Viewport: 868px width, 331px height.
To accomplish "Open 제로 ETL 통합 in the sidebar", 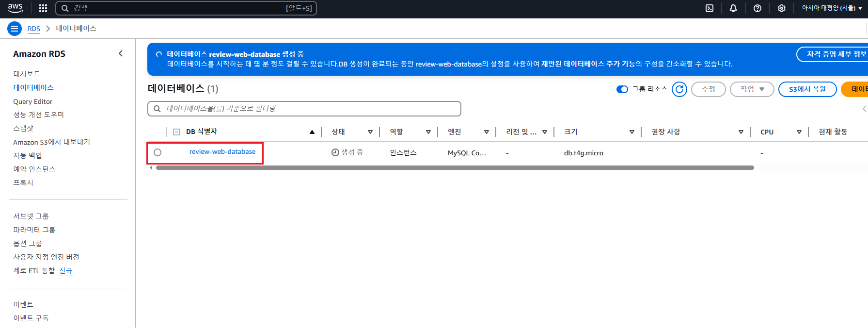I will pyautogui.click(x=34, y=270).
